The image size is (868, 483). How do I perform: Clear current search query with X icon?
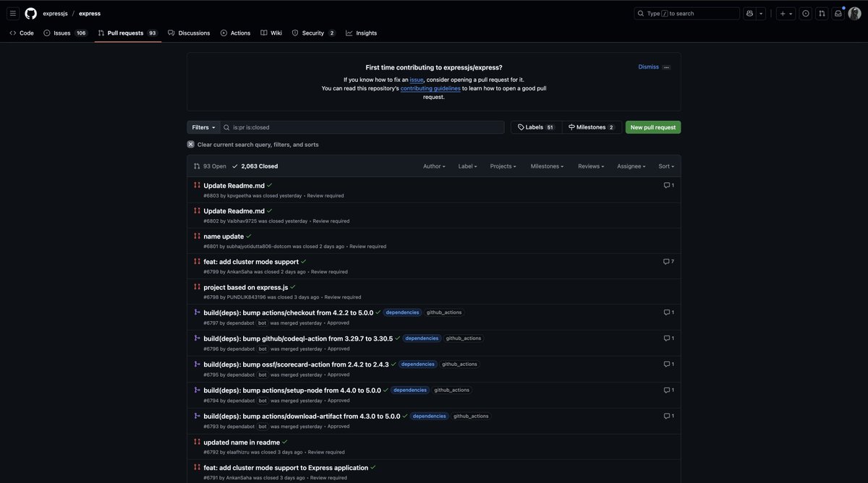(x=191, y=145)
